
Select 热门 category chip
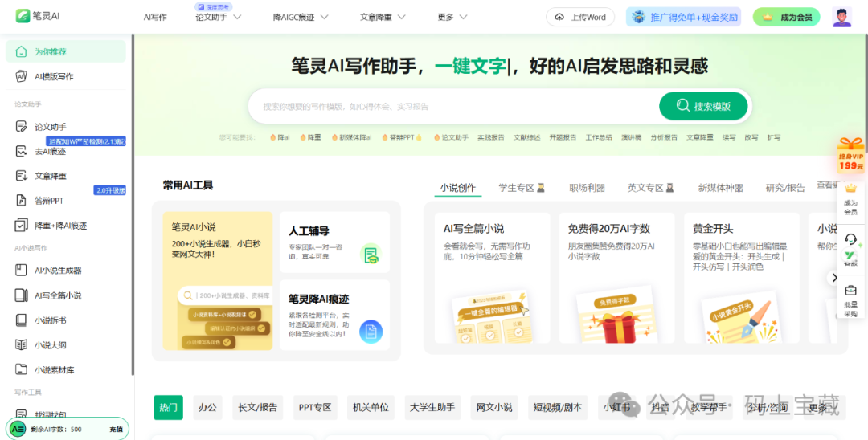pos(168,407)
